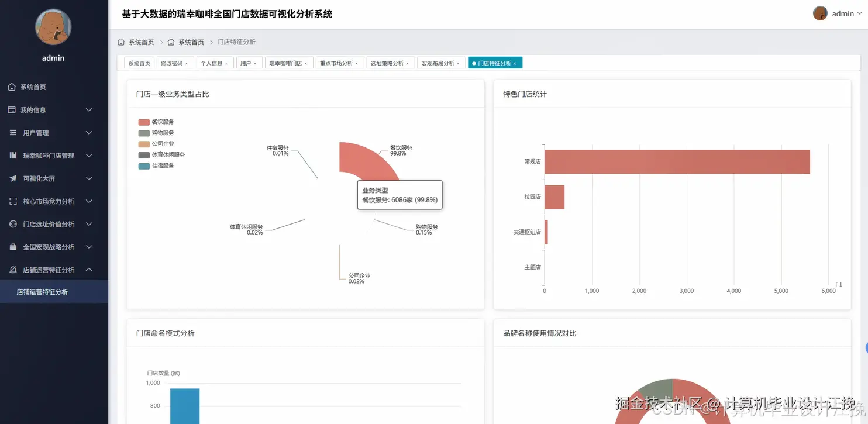Viewport: 868px width, 424px height.
Task: Click the admin username top right
Action: 843,13
